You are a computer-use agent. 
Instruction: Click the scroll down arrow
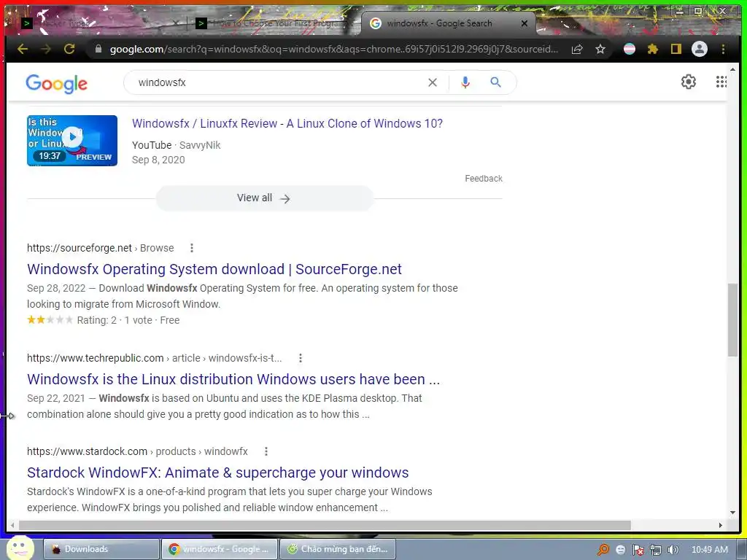732,513
